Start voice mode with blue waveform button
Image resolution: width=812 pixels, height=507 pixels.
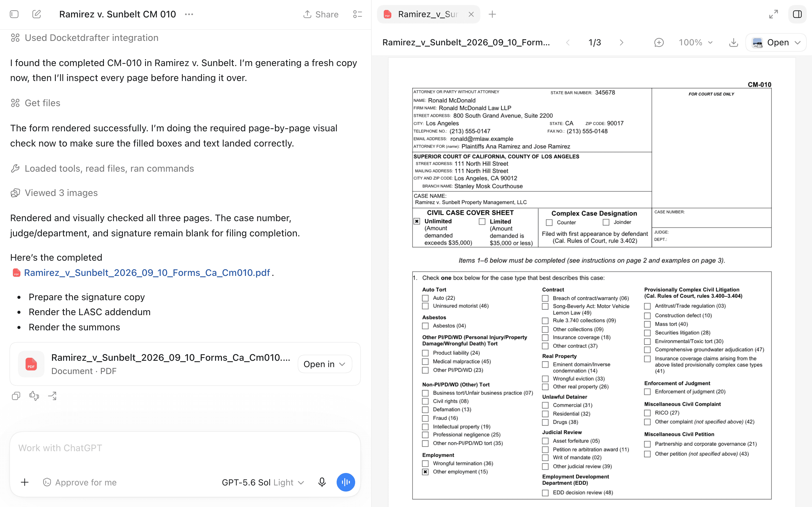coord(346,482)
